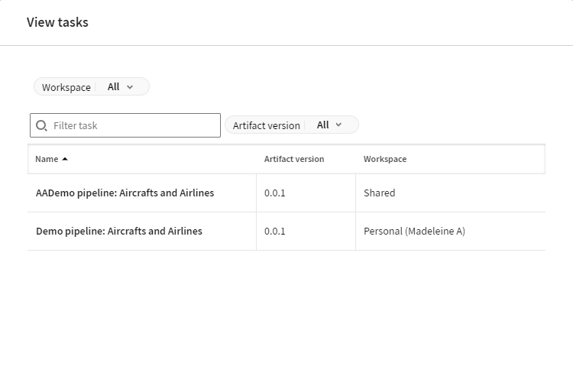This screenshot has width=573, height=392.
Task: Click version 0.0.1 in Personal workspace row
Action: (x=275, y=232)
